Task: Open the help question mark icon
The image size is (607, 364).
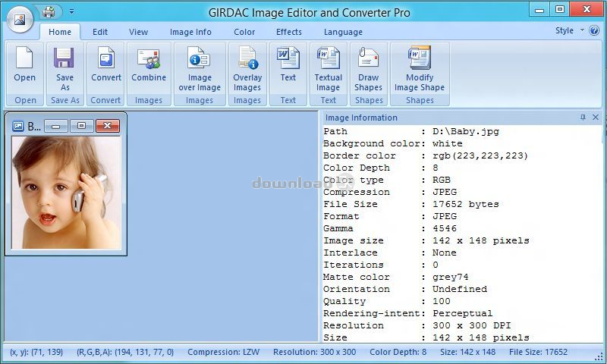Action: (594, 30)
